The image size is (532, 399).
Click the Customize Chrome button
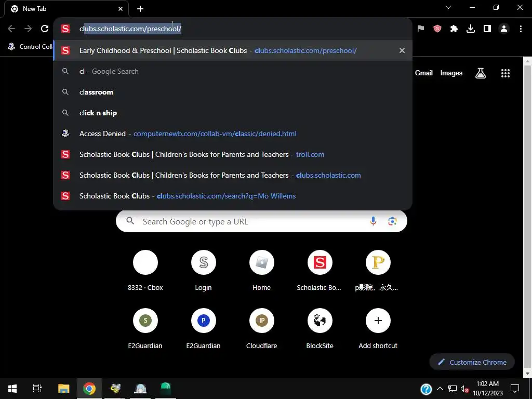(x=472, y=362)
